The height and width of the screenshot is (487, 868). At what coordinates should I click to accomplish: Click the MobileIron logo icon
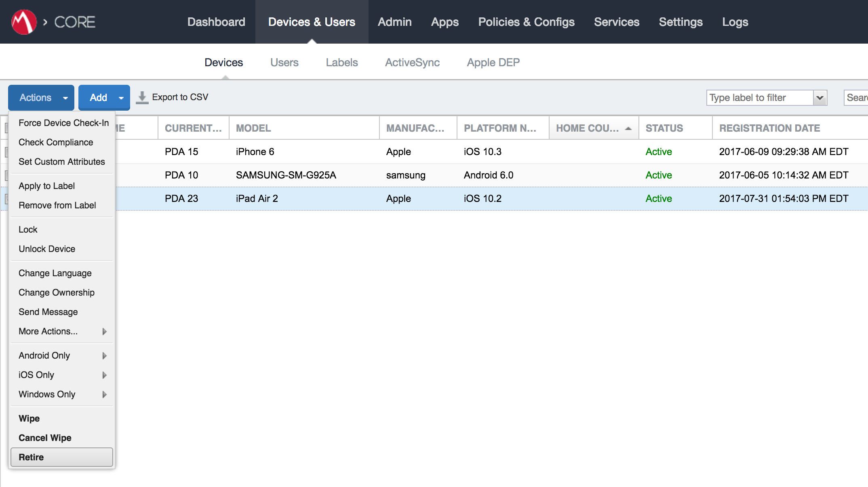[24, 22]
